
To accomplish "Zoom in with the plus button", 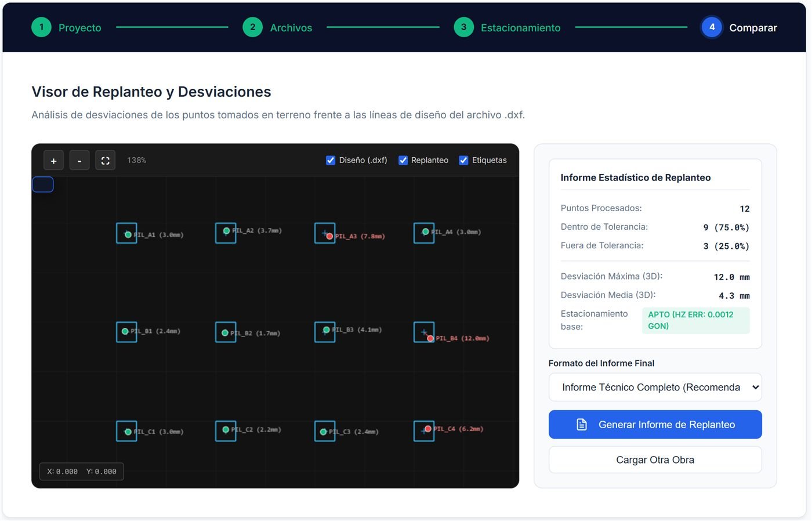I will coord(53,161).
